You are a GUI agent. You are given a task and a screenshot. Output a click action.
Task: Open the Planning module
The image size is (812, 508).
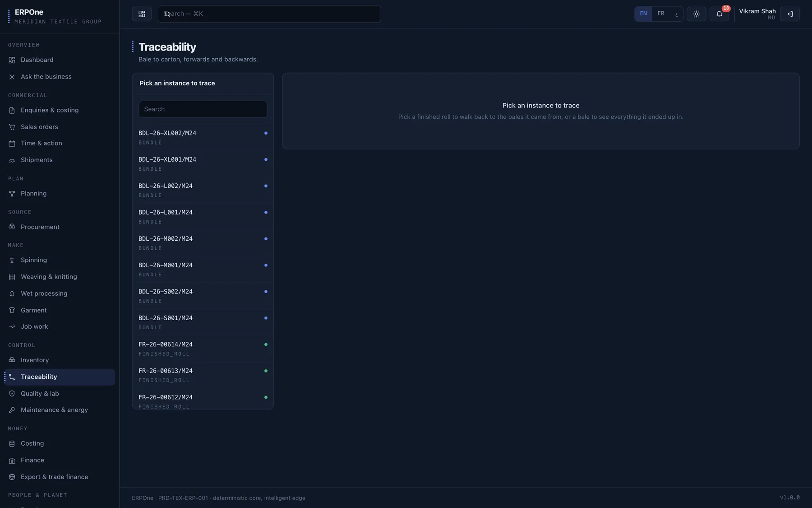pos(60,193)
